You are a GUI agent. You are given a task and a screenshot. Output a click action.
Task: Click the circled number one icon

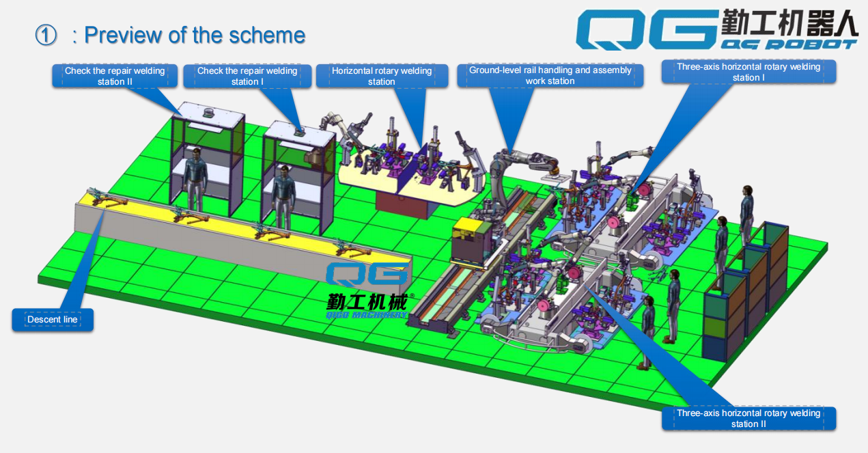46,35
